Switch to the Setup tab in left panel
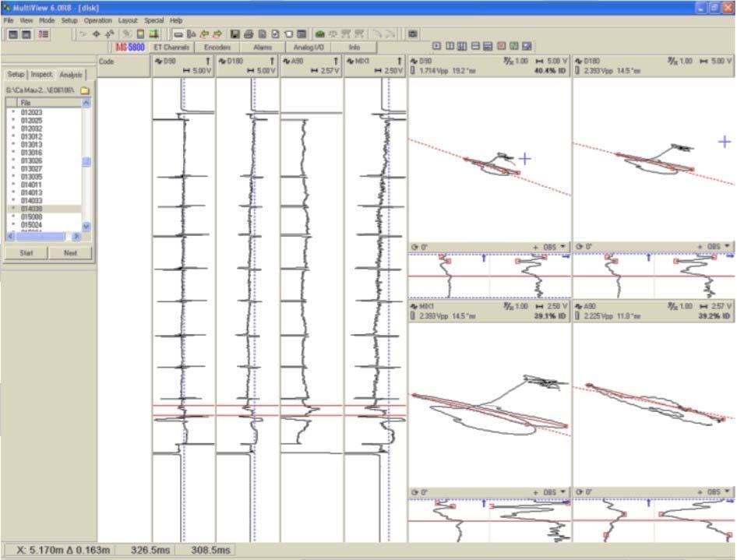 [16, 75]
